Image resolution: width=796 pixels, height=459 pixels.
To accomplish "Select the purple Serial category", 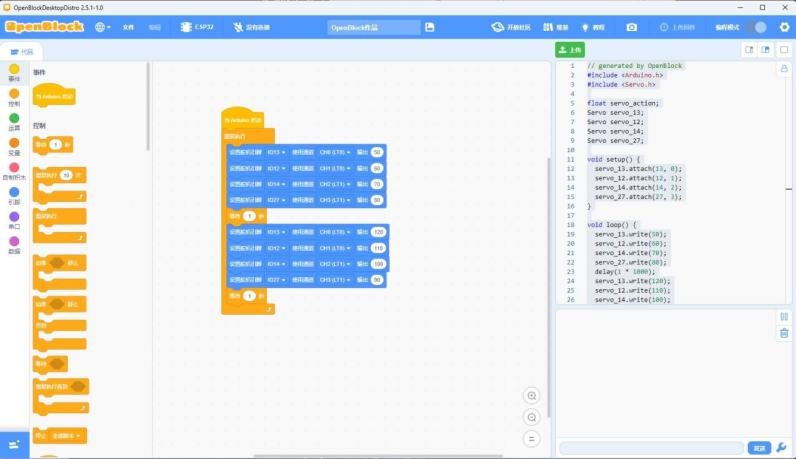I will [14, 220].
